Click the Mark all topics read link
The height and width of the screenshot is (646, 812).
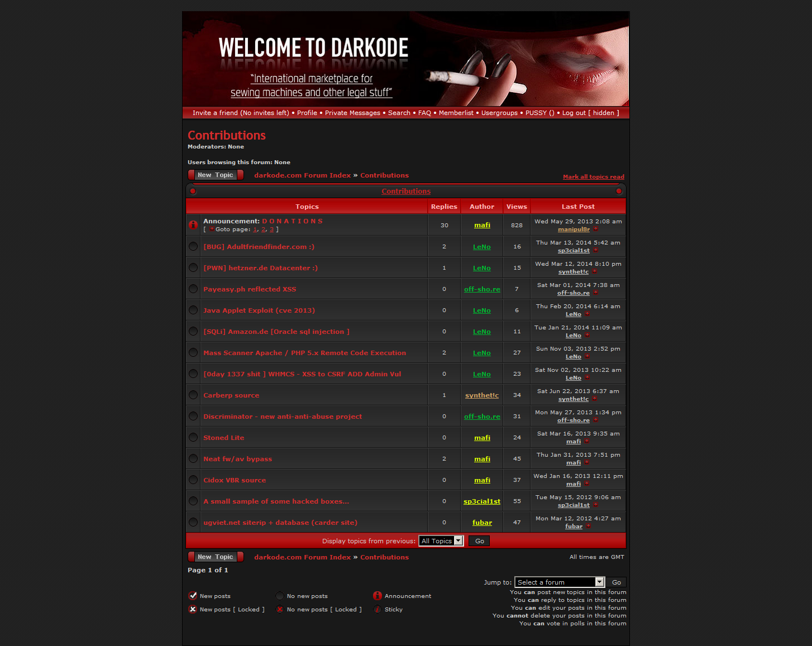593,176
